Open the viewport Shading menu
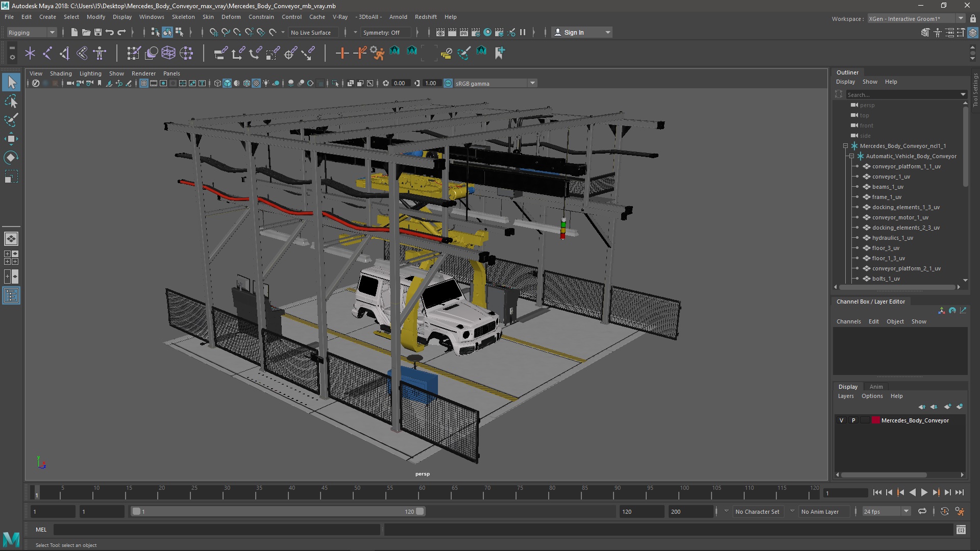The height and width of the screenshot is (551, 980). coord(61,73)
